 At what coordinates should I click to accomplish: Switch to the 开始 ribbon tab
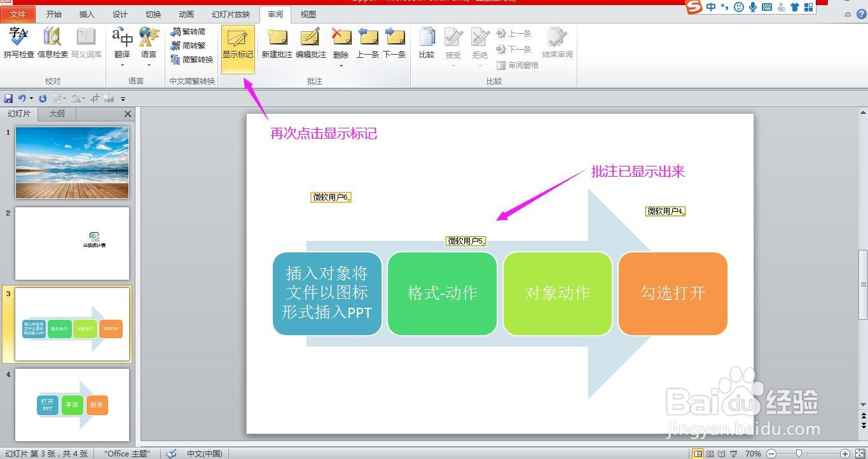(x=54, y=14)
